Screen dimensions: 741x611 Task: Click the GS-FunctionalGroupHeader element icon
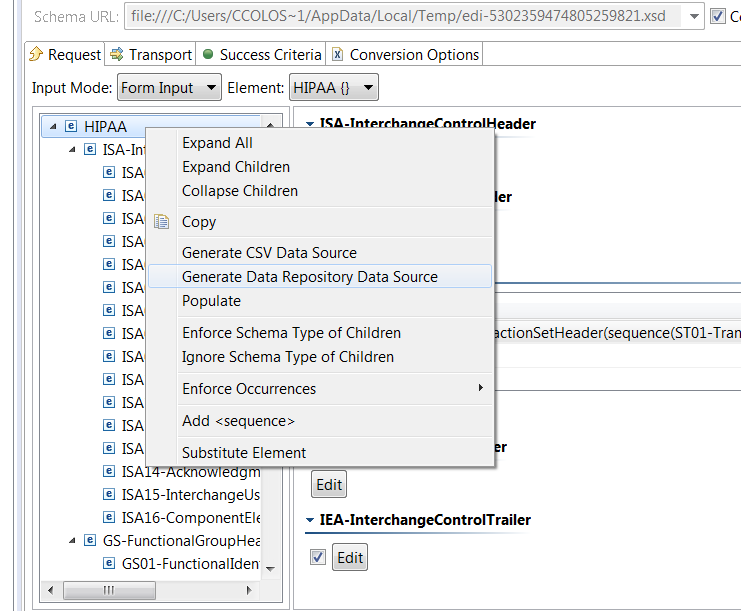pos(90,540)
